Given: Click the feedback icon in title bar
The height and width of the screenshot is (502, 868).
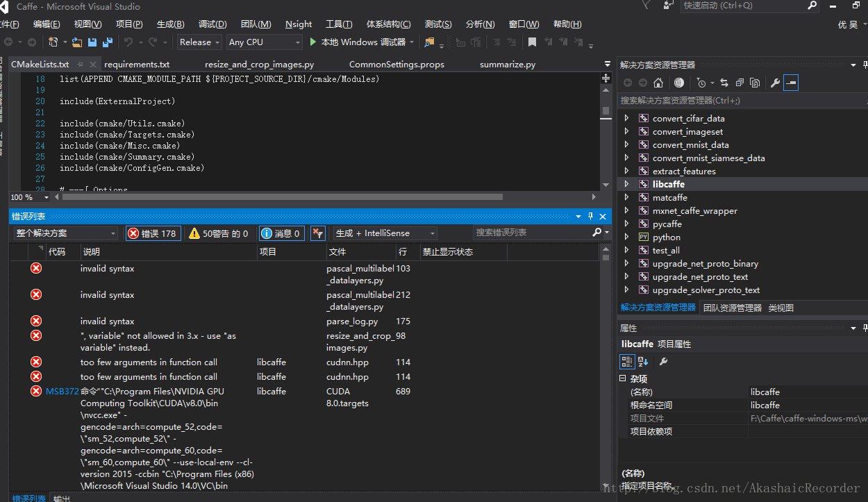Looking at the screenshot, I should (668, 6).
